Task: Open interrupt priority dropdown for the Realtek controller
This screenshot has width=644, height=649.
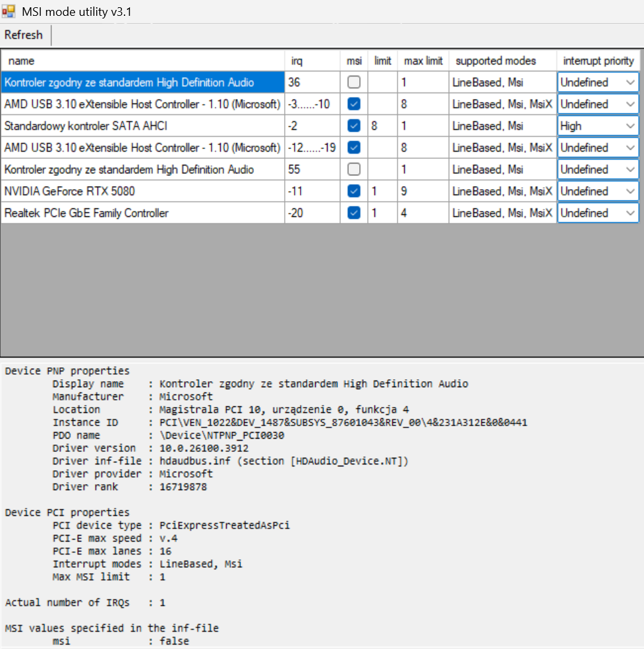Action: tap(630, 213)
